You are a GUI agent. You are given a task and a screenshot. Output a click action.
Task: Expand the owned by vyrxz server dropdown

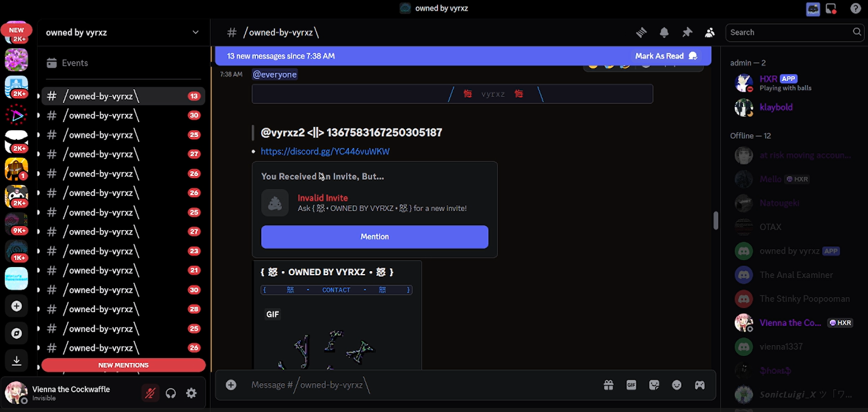coord(196,32)
